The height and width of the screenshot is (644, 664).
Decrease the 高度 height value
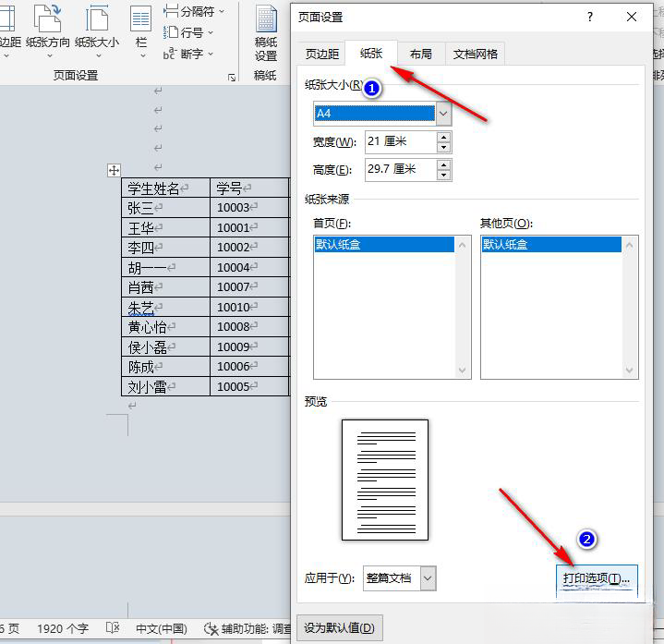coord(443,175)
